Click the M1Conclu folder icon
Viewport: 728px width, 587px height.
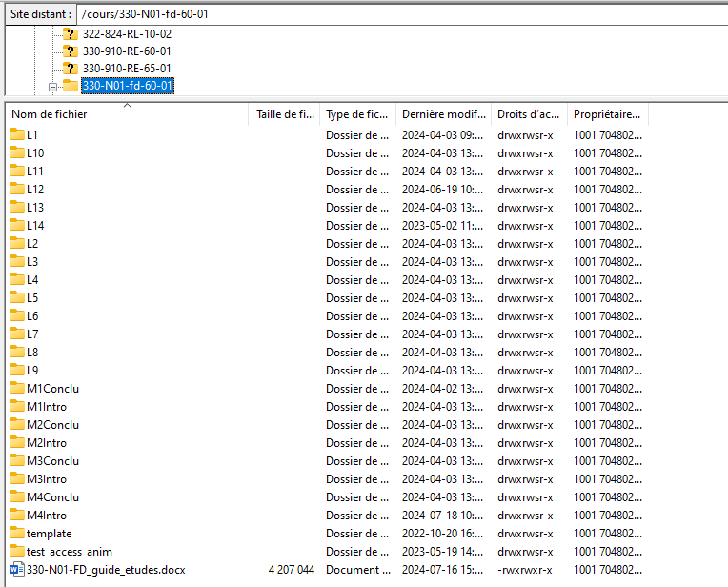coord(17,389)
